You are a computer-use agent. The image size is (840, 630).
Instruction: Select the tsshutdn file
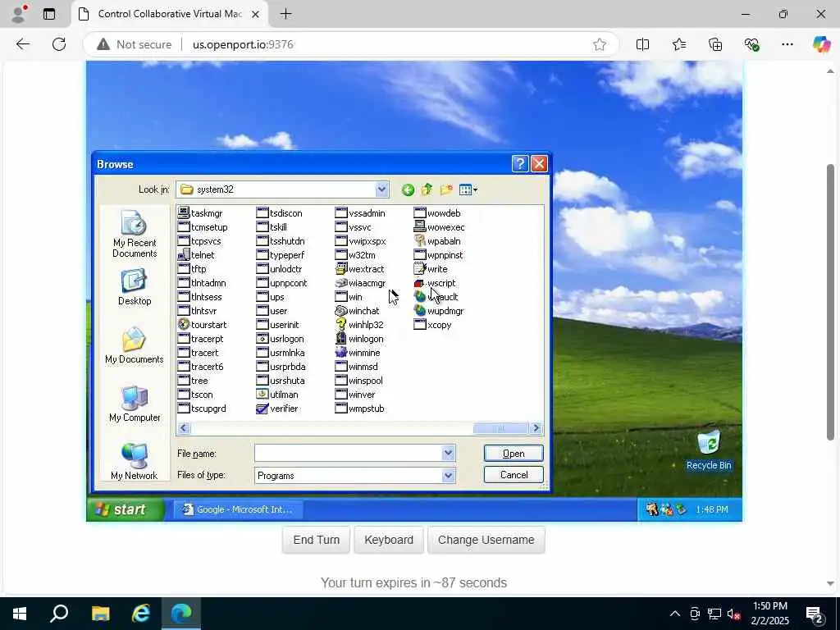pos(281,241)
